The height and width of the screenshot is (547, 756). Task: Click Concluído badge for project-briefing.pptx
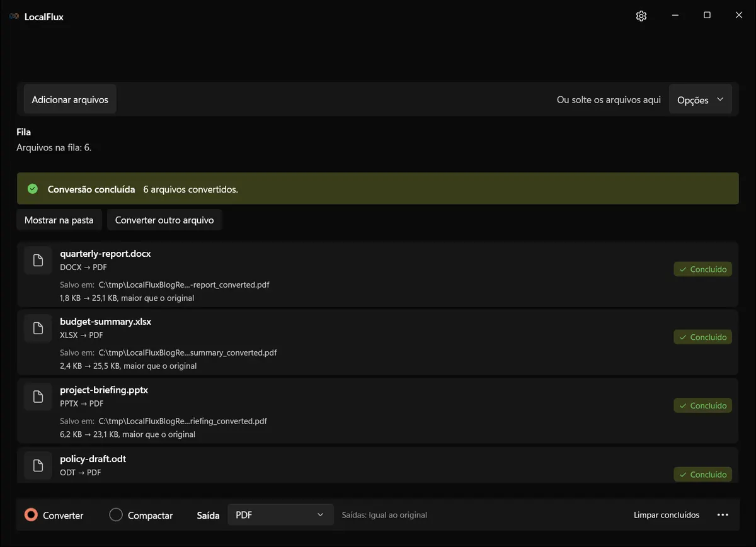click(x=702, y=405)
